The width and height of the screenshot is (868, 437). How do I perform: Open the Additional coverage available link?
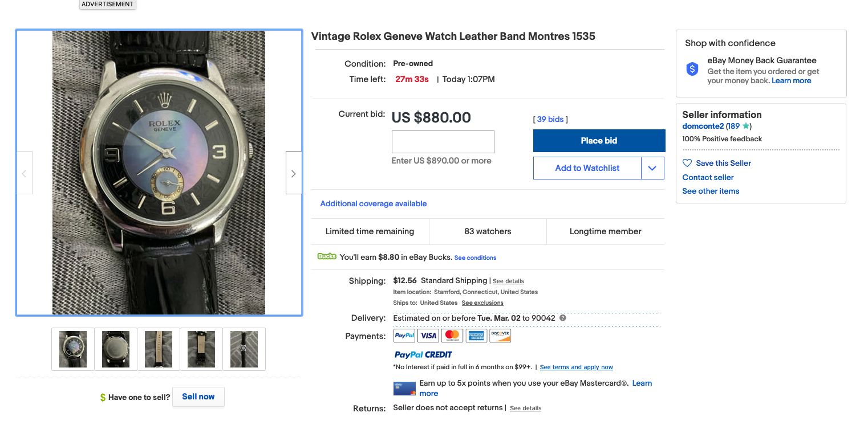coord(374,203)
